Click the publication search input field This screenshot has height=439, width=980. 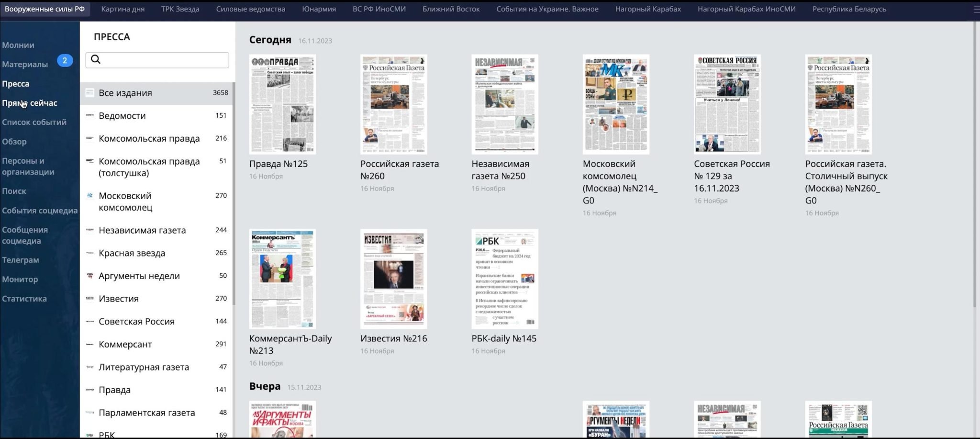pos(163,60)
